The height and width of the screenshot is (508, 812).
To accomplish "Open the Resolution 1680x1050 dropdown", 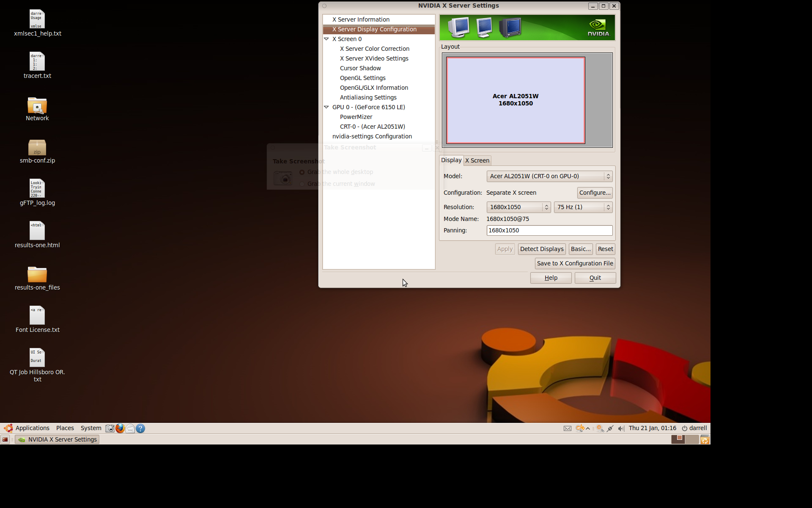I will (x=518, y=207).
